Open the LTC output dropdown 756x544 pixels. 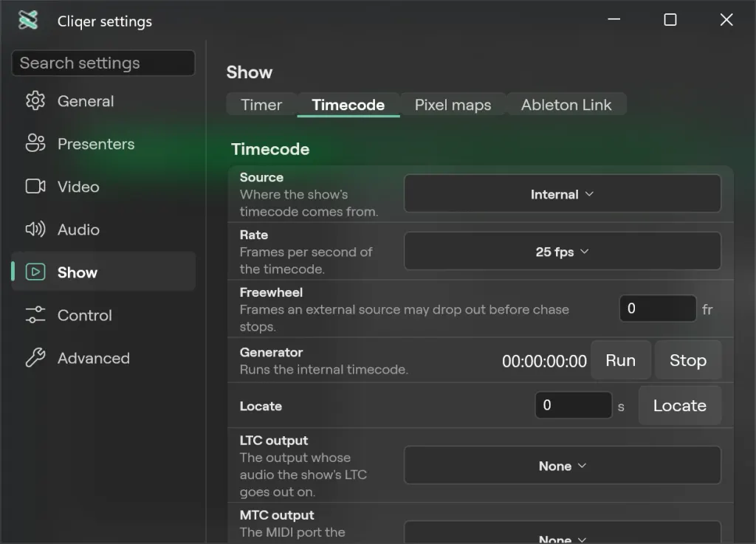(x=562, y=466)
